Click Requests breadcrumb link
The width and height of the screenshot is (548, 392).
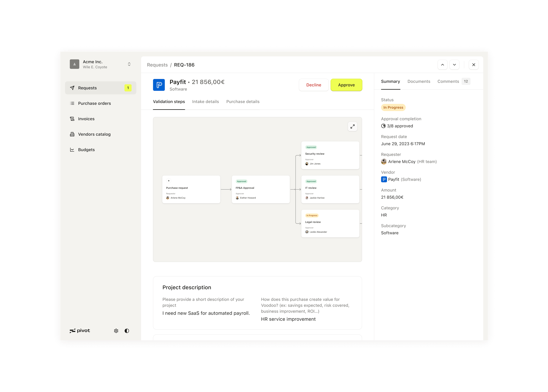point(157,65)
